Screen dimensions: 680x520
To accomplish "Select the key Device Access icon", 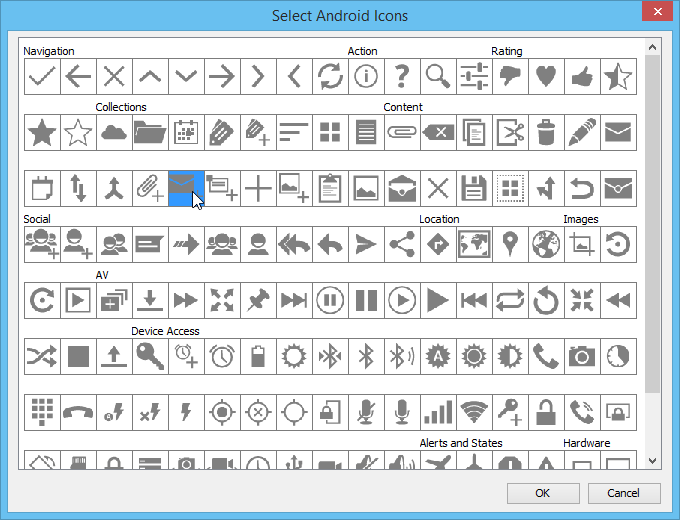I will (150, 356).
